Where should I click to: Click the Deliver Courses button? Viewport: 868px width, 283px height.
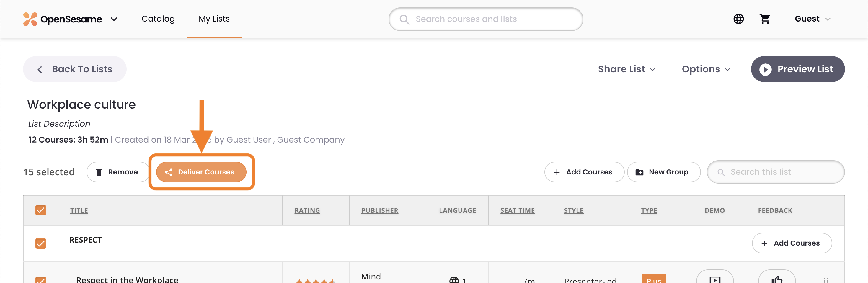pyautogui.click(x=201, y=172)
